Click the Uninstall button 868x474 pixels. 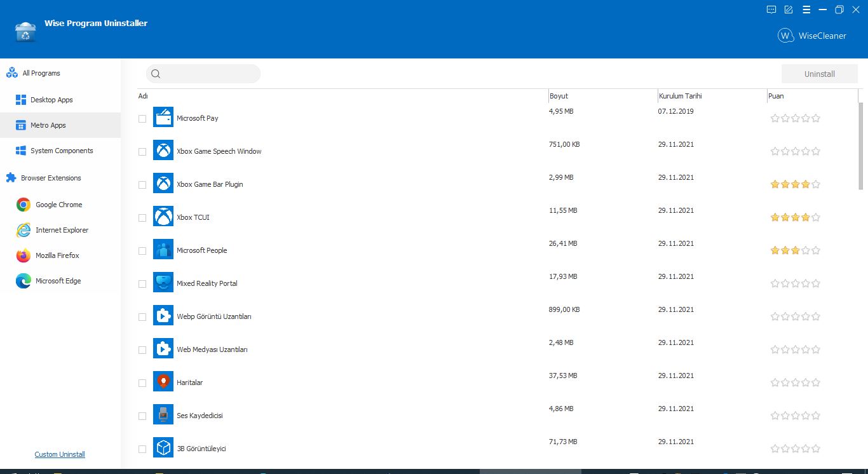[820, 74]
